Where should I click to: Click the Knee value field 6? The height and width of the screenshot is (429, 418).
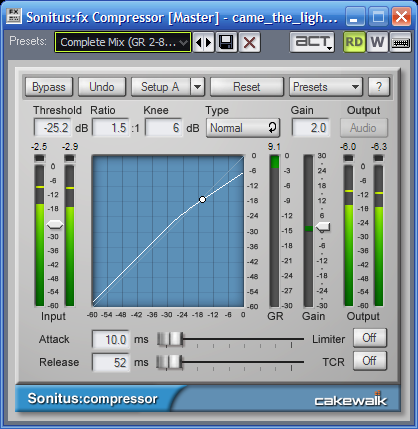coord(164,128)
